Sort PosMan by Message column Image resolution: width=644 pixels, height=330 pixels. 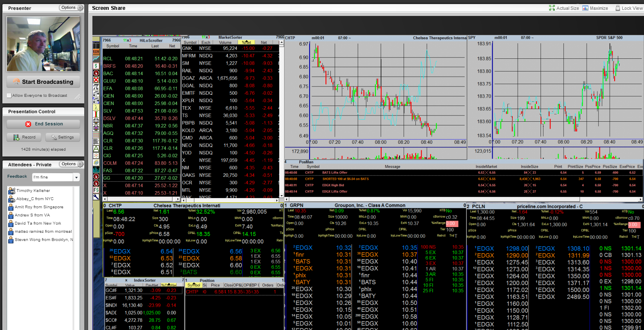pyautogui.click(x=393, y=167)
